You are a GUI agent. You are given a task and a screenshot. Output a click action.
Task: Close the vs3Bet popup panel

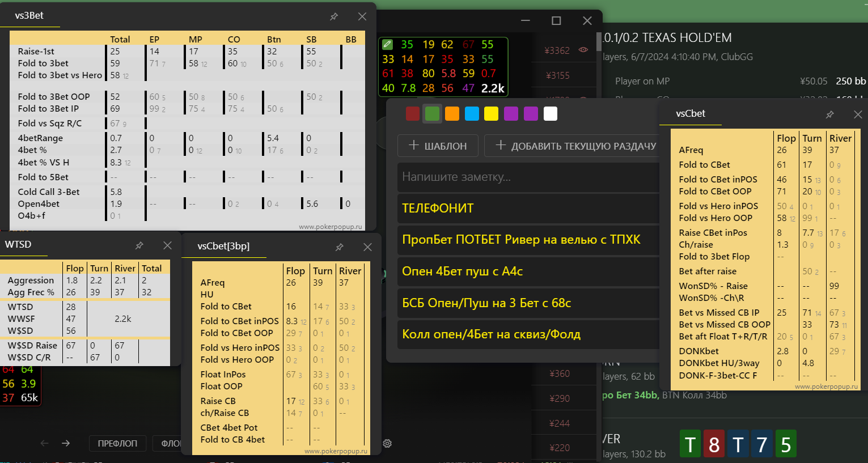tap(362, 16)
